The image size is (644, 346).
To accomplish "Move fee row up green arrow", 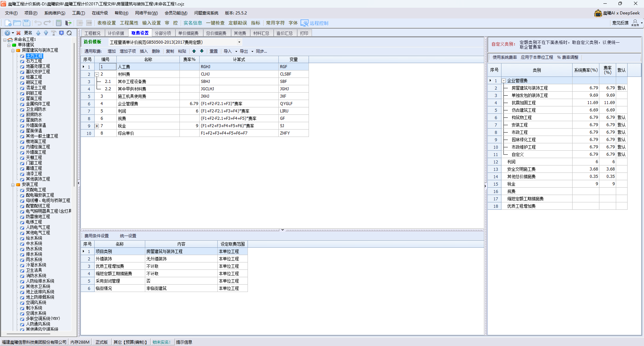I will (x=194, y=51).
